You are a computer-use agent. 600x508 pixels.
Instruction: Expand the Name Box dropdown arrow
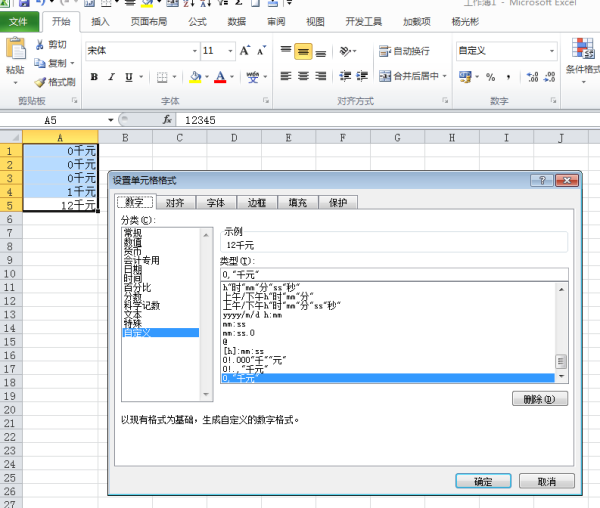pos(111,120)
